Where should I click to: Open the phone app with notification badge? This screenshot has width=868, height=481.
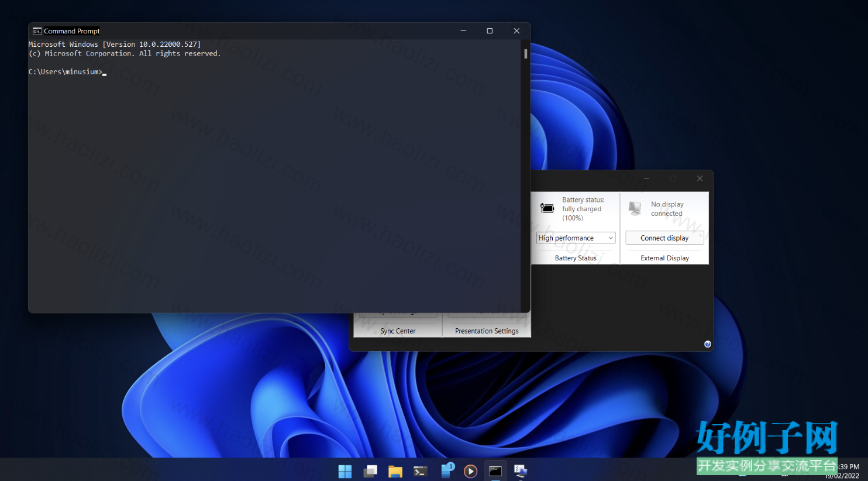click(x=447, y=470)
